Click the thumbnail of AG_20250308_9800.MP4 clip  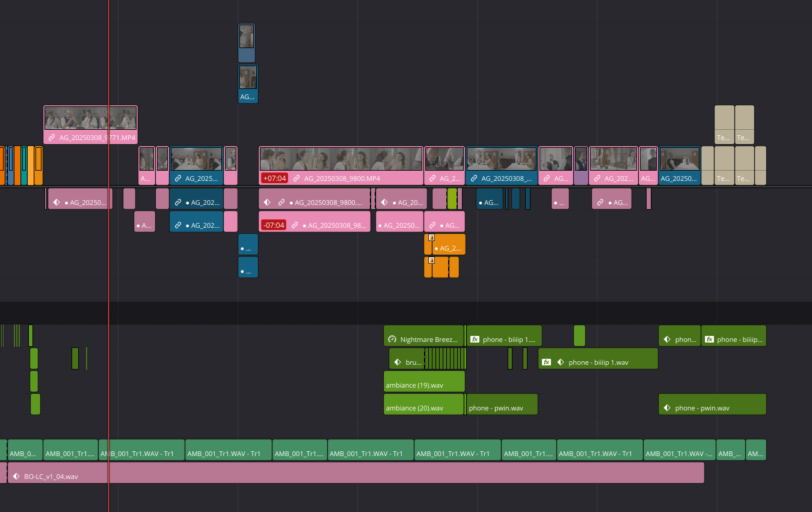pyautogui.click(x=341, y=159)
